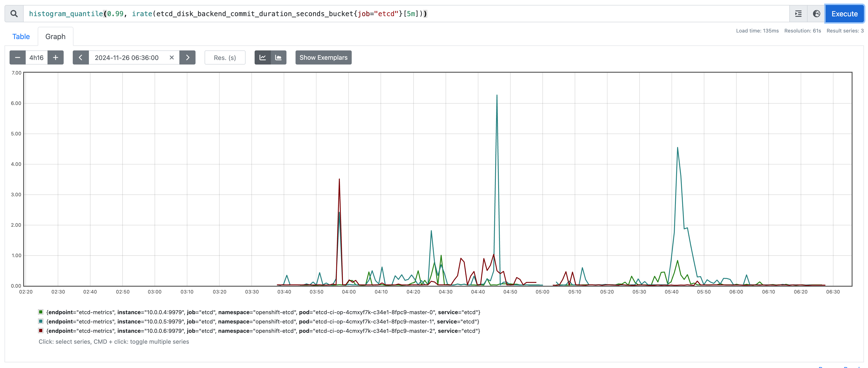868x368 pixels.
Task: Click the format expression icon
Action: click(798, 14)
